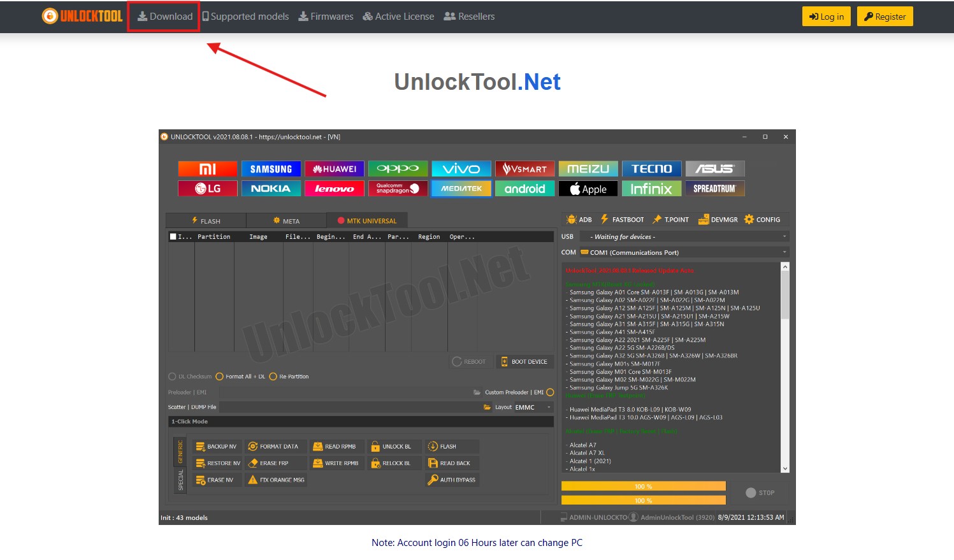Click the upper 100% progress bar
The image size is (954, 560).
point(643,486)
